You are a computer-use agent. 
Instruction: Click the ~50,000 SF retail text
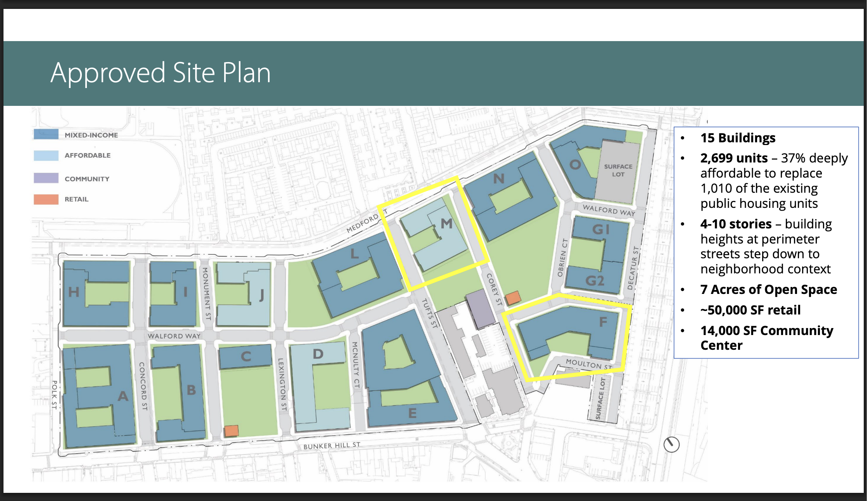point(750,310)
